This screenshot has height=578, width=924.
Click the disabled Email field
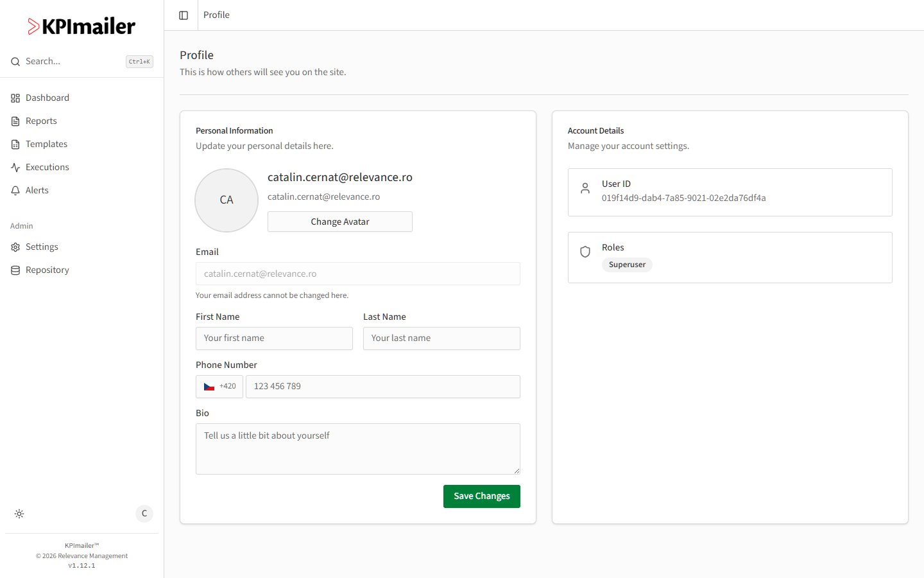pyautogui.click(x=358, y=274)
